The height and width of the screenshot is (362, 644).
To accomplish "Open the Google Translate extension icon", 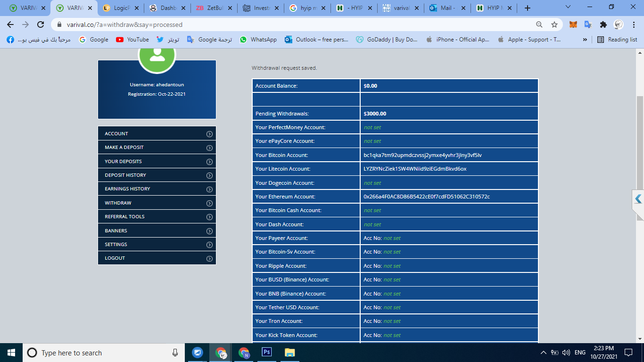I will [588, 25].
